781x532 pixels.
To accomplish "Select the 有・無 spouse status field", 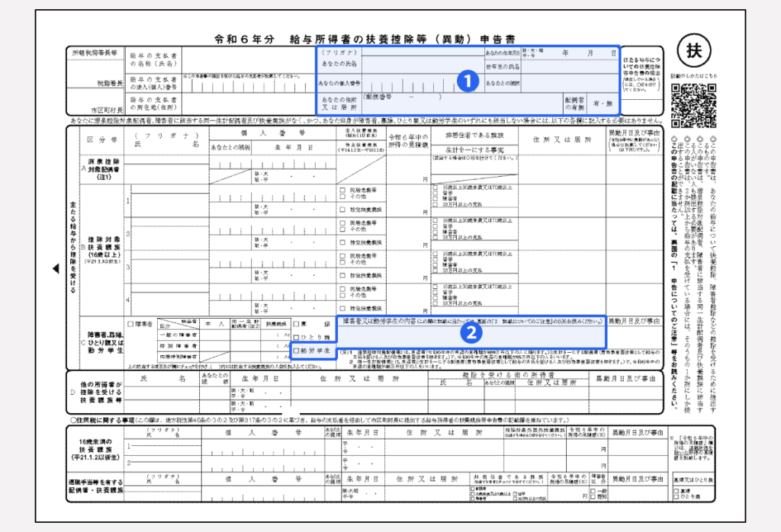I will tap(603, 103).
